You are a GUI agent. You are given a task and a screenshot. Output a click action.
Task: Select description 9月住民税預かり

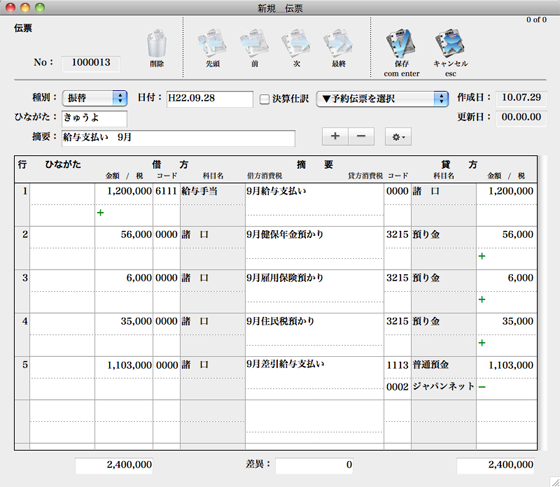280,321
